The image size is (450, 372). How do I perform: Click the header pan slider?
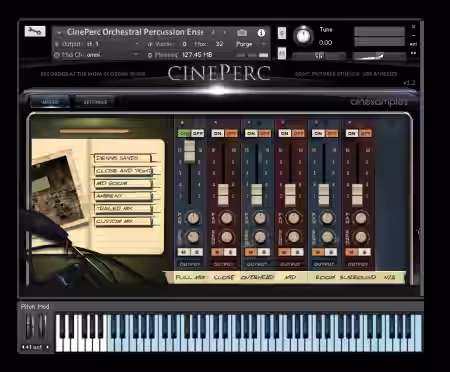point(319,56)
